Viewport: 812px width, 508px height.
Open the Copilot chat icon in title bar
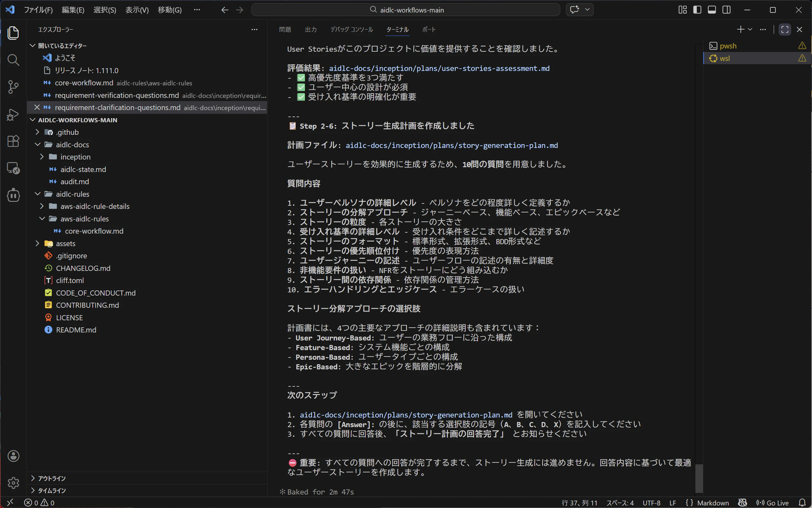[x=574, y=9]
